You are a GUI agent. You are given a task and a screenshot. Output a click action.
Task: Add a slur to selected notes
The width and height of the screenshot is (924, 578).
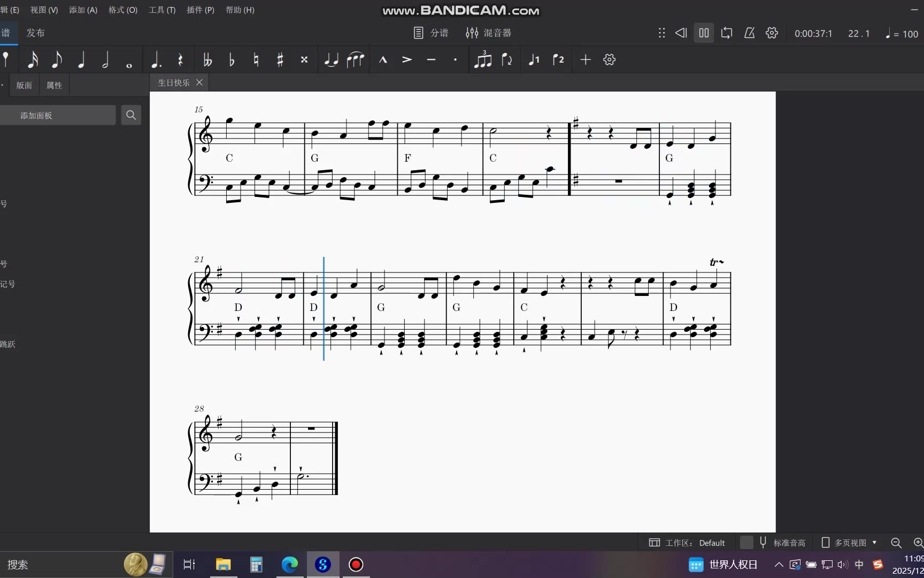coord(355,60)
